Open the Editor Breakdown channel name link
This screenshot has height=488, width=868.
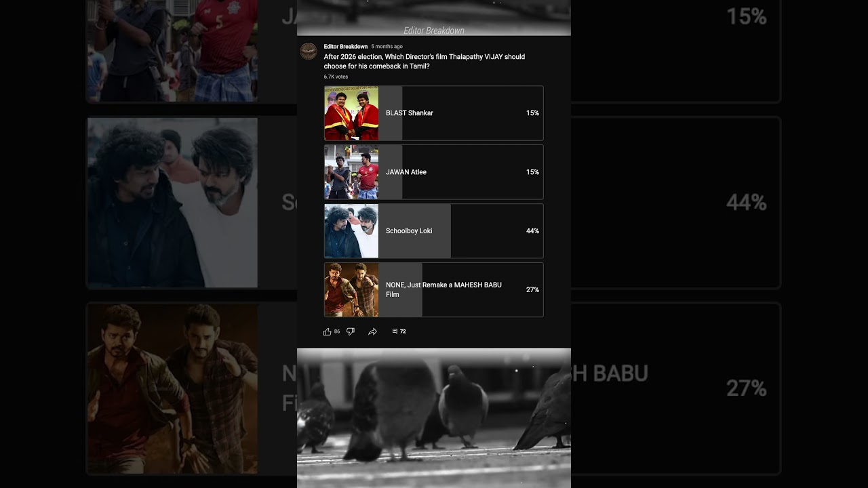click(x=346, y=47)
